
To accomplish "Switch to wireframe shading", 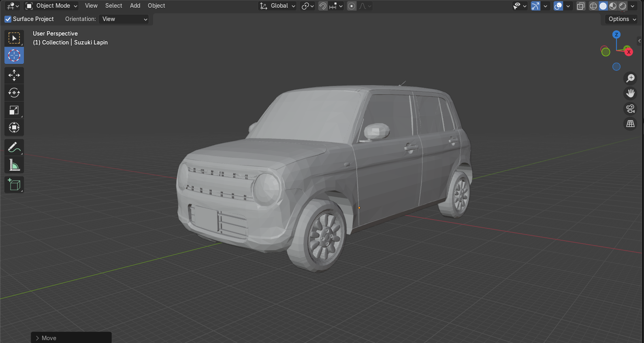I will [x=593, y=6].
